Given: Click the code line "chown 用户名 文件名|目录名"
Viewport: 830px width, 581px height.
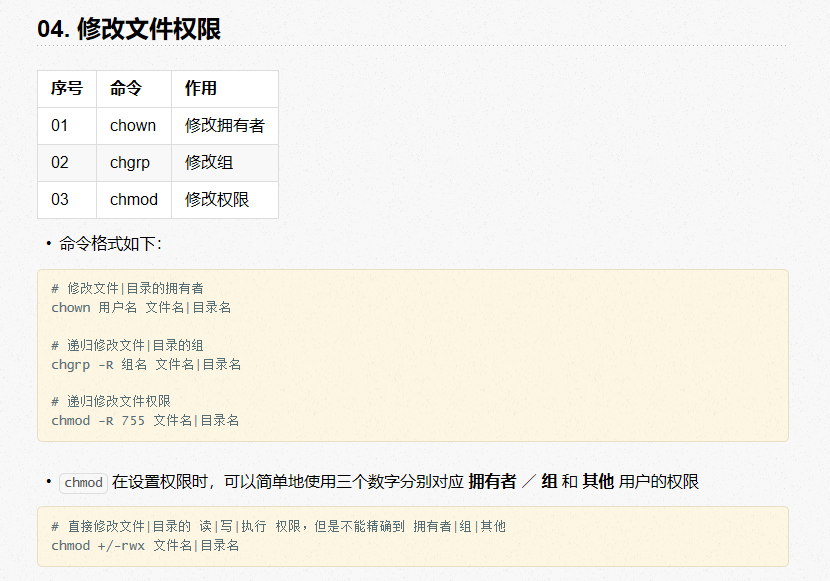Looking at the screenshot, I should click(141, 307).
